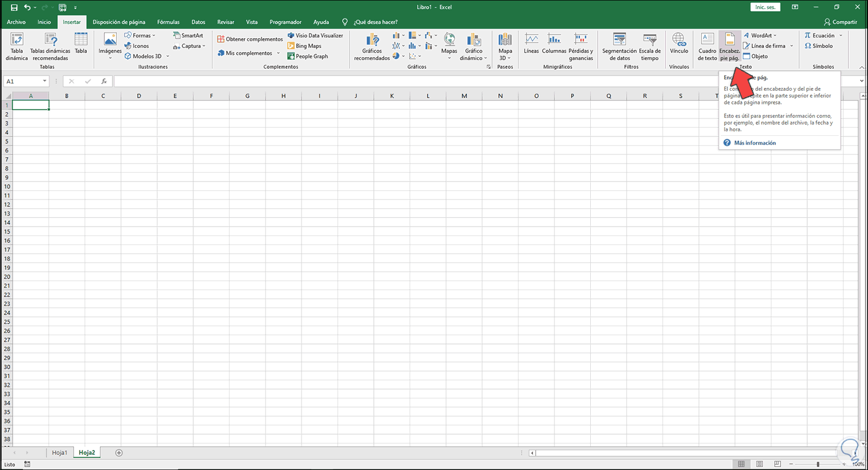The image size is (868, 470).
Task: Insert a Símbolo
Action: [x=819, y=46]
